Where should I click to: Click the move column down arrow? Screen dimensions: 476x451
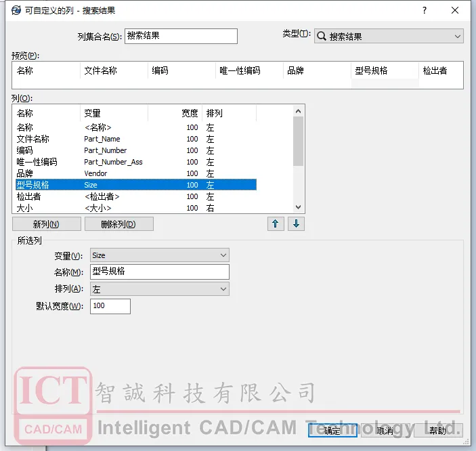point(296,224)
